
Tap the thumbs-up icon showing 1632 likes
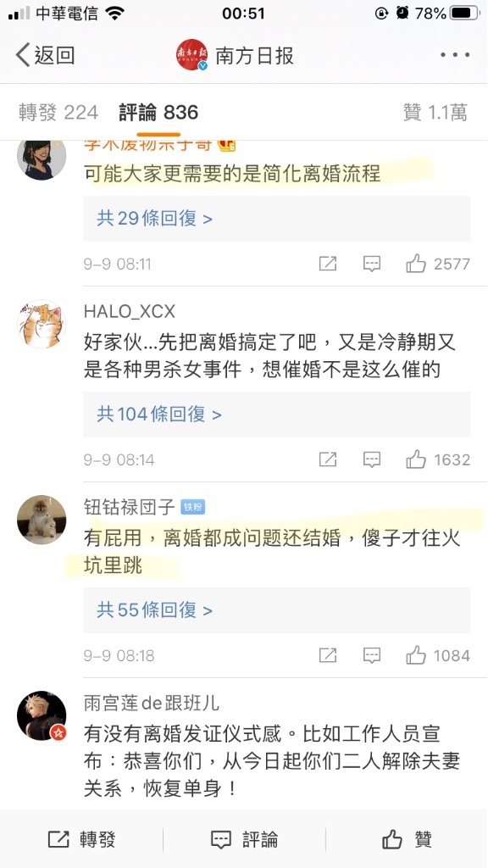(416, 459)
